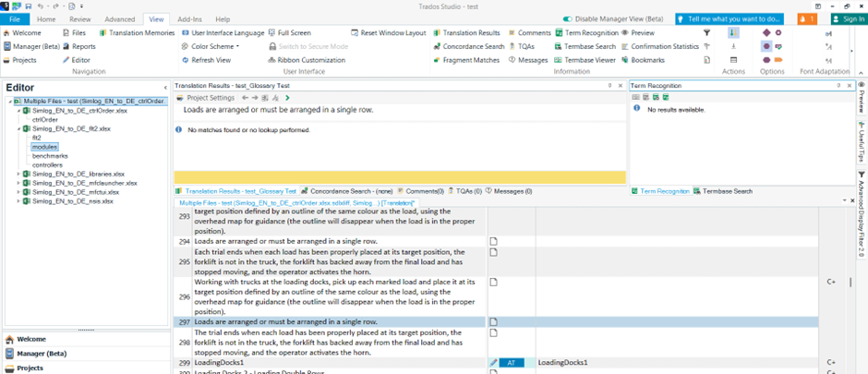Open Term Recognition from ribbon
868x374 pixels.
pos(586,33)
